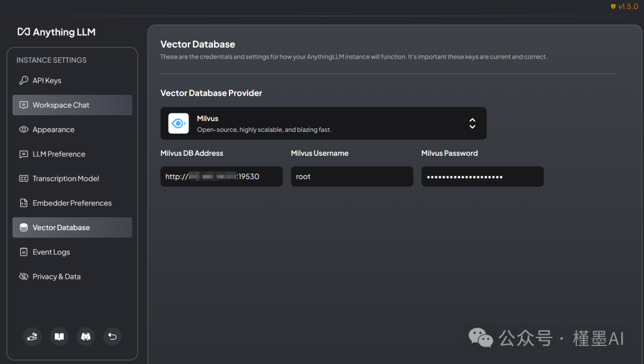The image size is (644, 364).
Task: Click the 'Vector Database Provider' label
Action: [x=211, y=93]
